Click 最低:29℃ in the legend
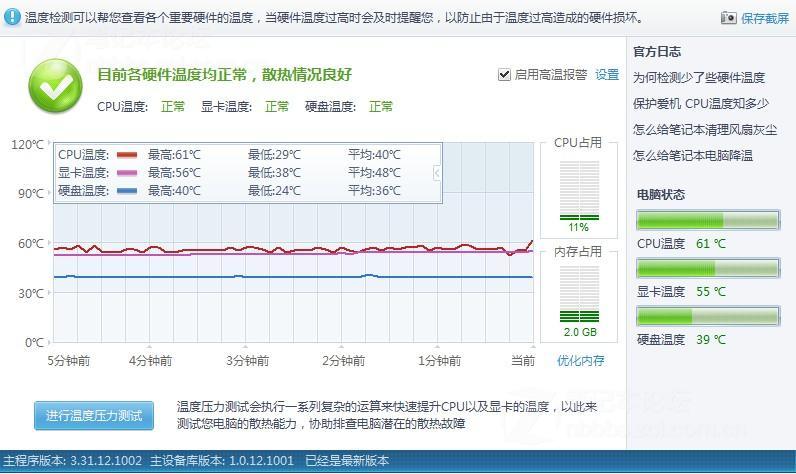The image size is (796, 474). 274,155
